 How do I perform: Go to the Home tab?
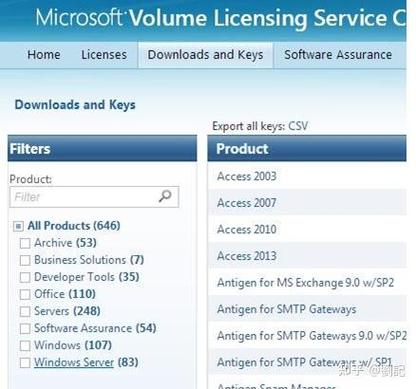pyautogui.click(x=44, y=55)
